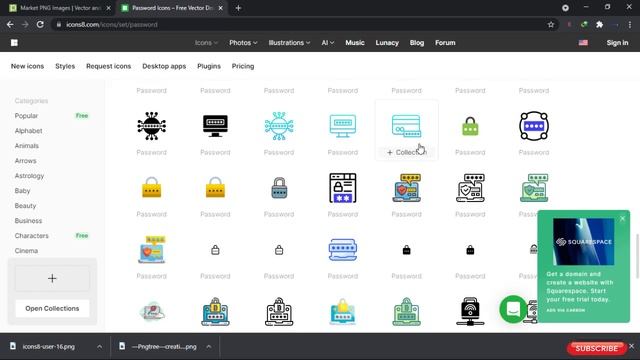Expand the Illustrations dropdown menu

click(x=289, y=42)
